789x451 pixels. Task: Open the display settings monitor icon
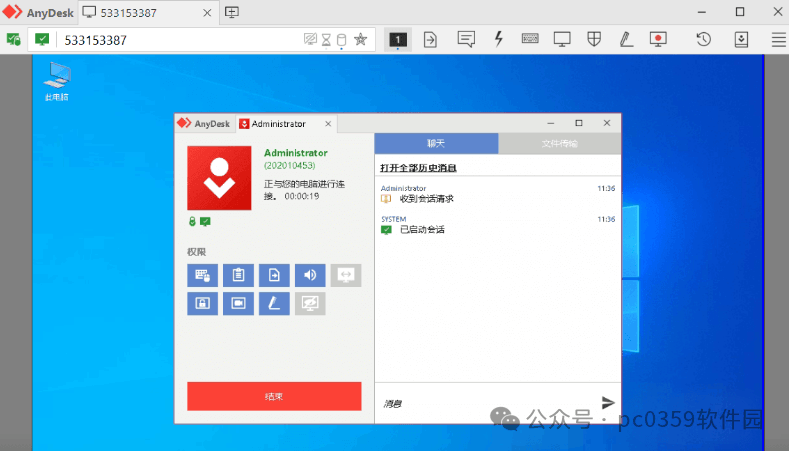[x=562, y=40]
